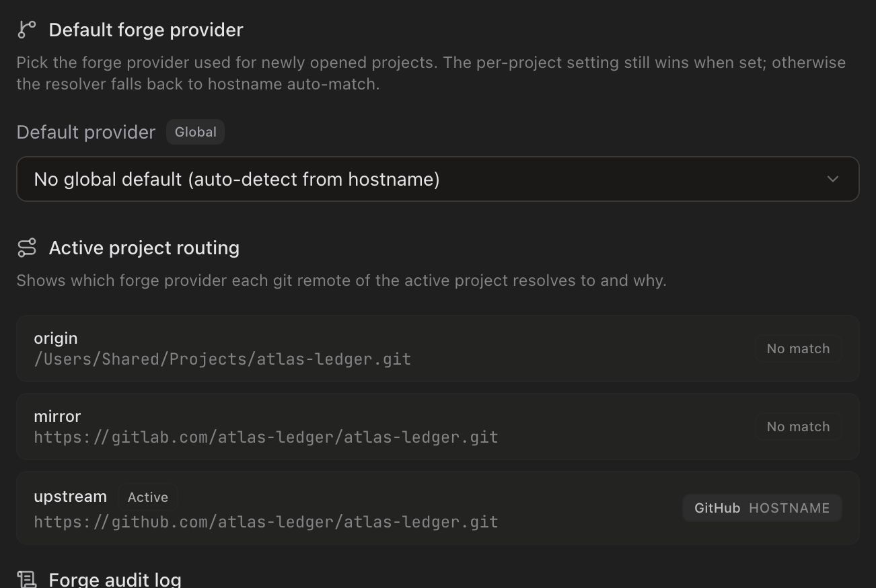Click the scroll icon beside Forge audit log
This screenshot has width=876, height=588.
[26, 579]
